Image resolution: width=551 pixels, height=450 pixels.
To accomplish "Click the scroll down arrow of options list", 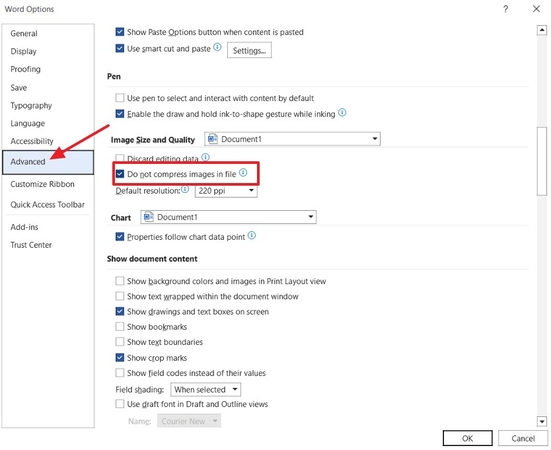I will (x=542, y=421).
